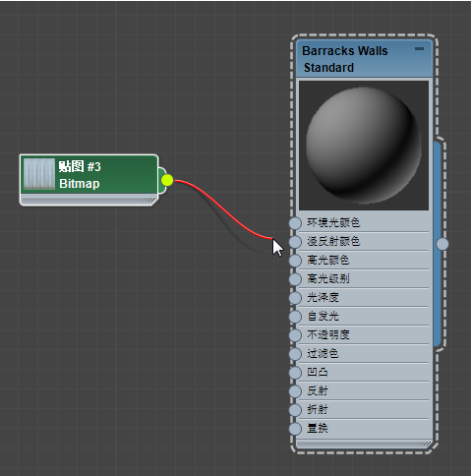This screenshot has height=476, width=472.
Task: Click the 折射 input socket
Action: pos(295,410)
